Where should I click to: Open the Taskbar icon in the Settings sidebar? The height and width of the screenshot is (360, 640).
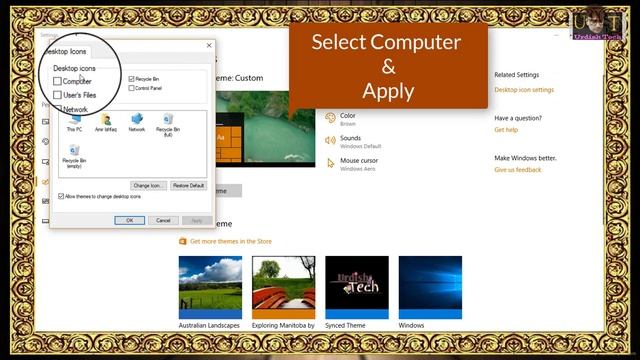[x=45, y=221]
